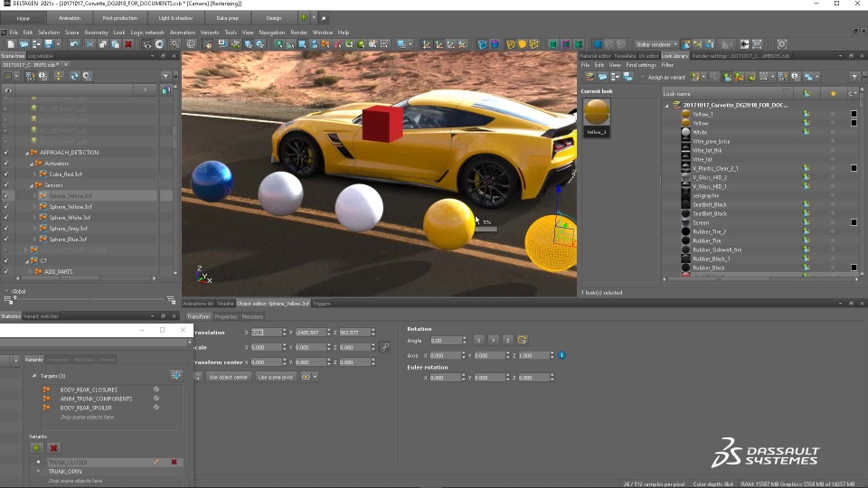The width and height of the screenshot is (868, 488).
Task: Click the red X delete icon in toolbar
Action: click(128, 44)
